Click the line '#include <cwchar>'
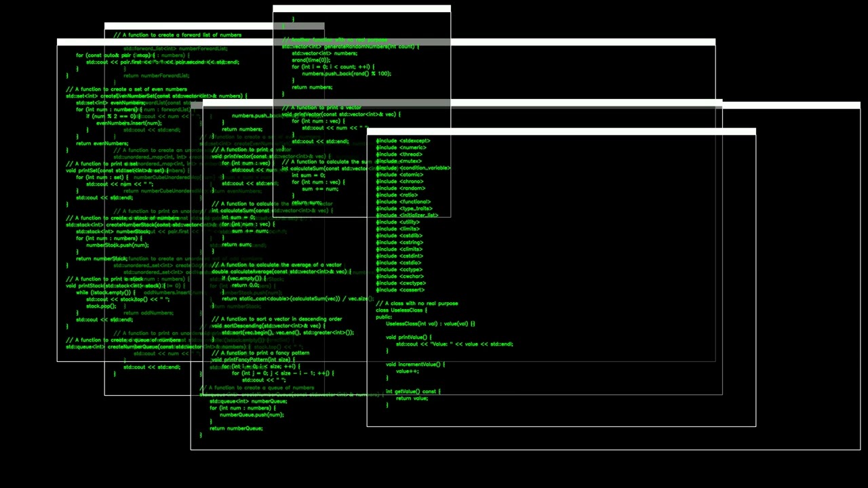Screen dimensions: 868x488 (399, 277)
